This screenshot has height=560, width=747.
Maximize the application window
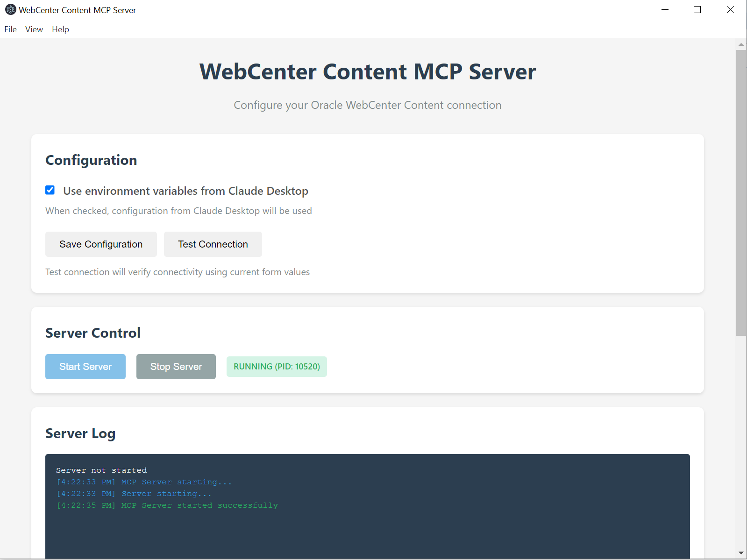[x=697, y=10]
